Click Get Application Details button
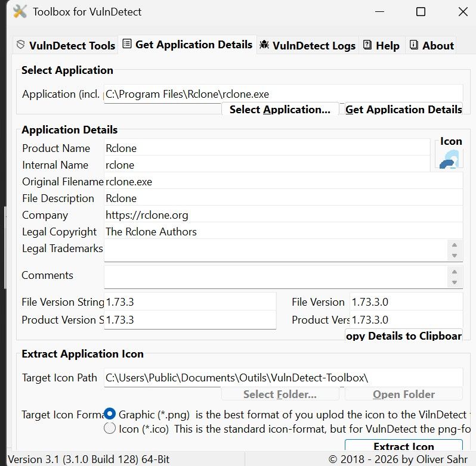Viewport: 476px width, 466px height. pyautogui.click(x=403, y=109)
